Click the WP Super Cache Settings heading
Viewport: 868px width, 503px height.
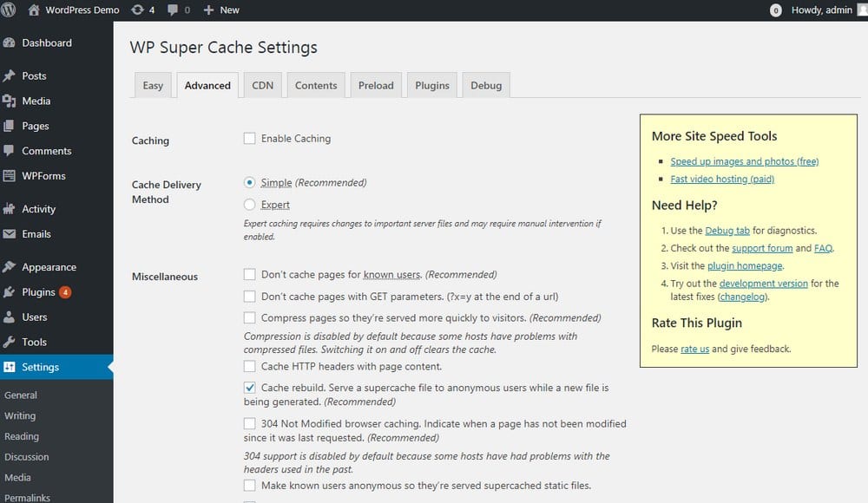click(x=224, y=48)
